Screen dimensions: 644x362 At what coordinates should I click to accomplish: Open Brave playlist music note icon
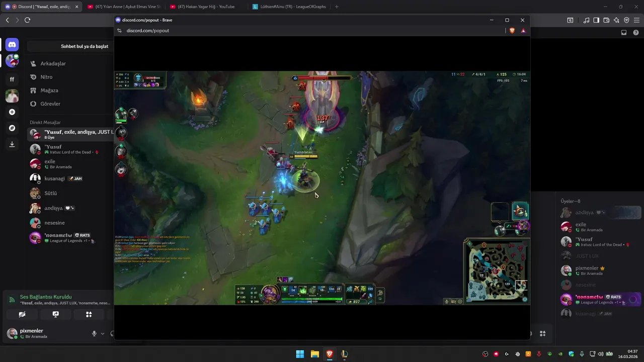point(586,20)
